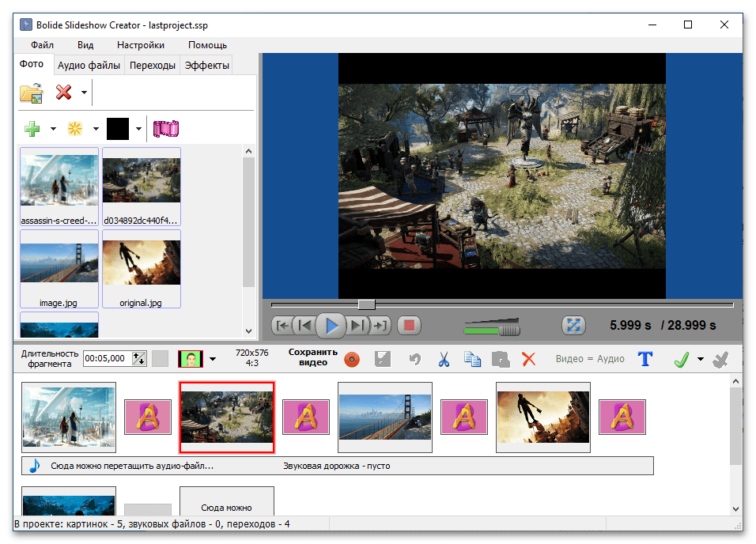This screenshot has width=756, height=544.
Task: Click the blue T text tool
Action: [645, 359]
